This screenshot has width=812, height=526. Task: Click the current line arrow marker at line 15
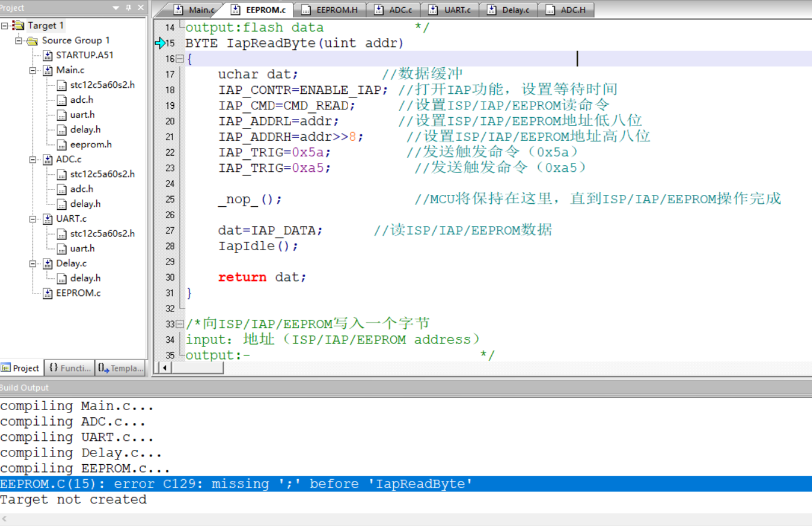coord(160,43)
